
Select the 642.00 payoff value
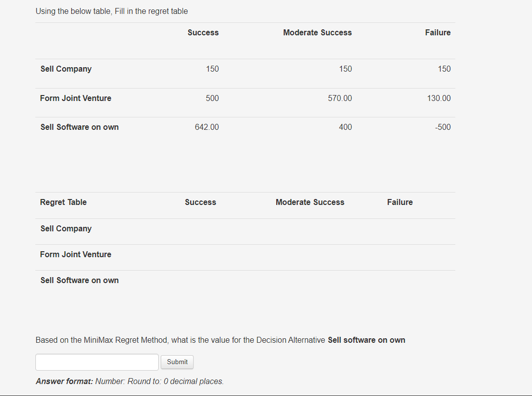tap(207, 127)
